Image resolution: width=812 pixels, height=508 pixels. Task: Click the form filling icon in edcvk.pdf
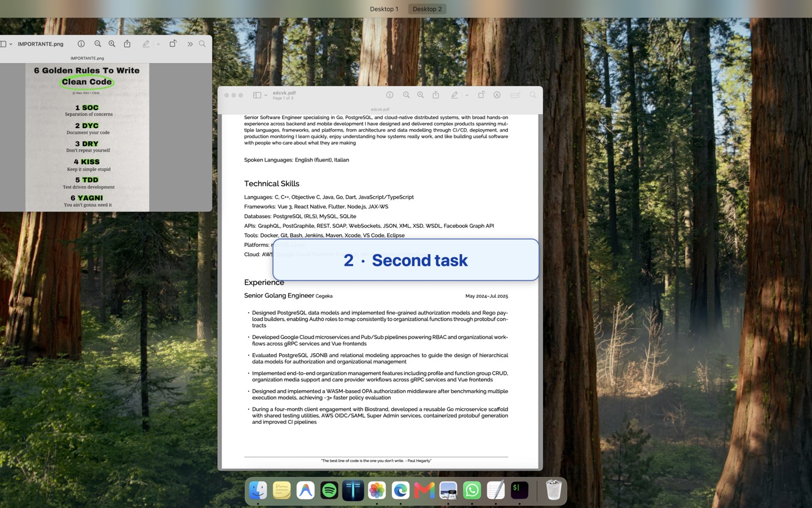(515, 95)
